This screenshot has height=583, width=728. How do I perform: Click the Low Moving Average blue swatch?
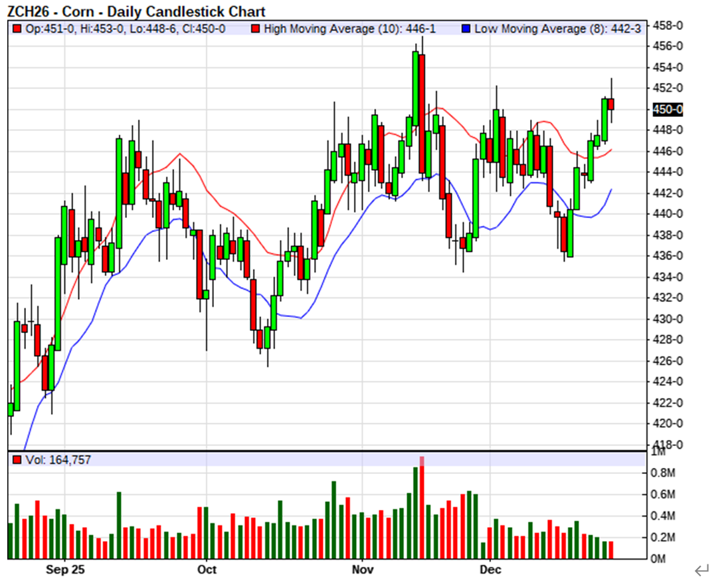pyautogui.click(x=466, y=29)
